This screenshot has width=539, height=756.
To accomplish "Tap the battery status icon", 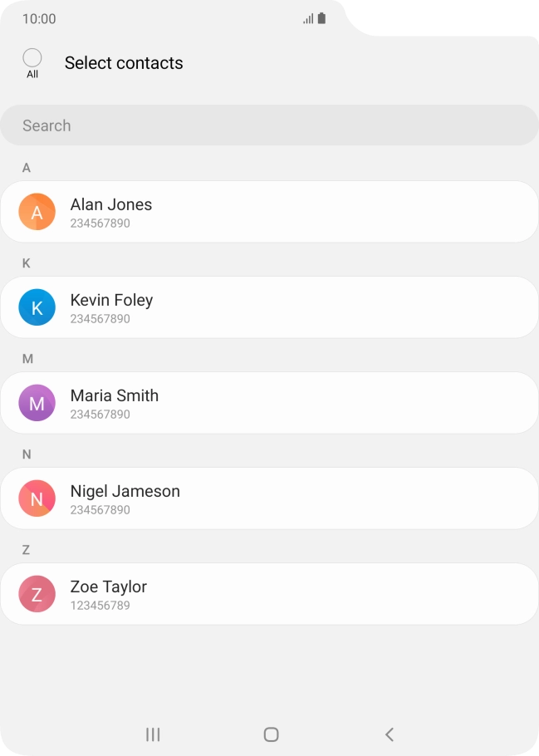I will point(321,18).
